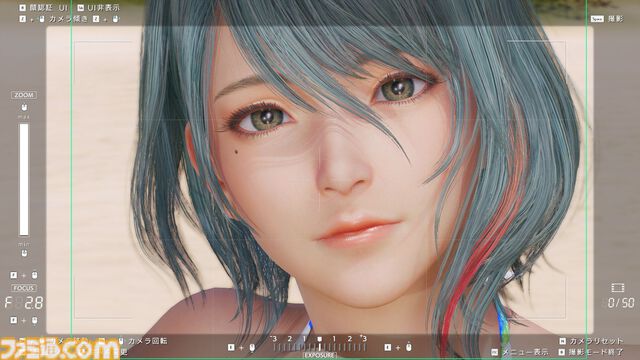Click the key icon beside UI非表示
Screen dimensions: 640x360
(x=80, y=8)
